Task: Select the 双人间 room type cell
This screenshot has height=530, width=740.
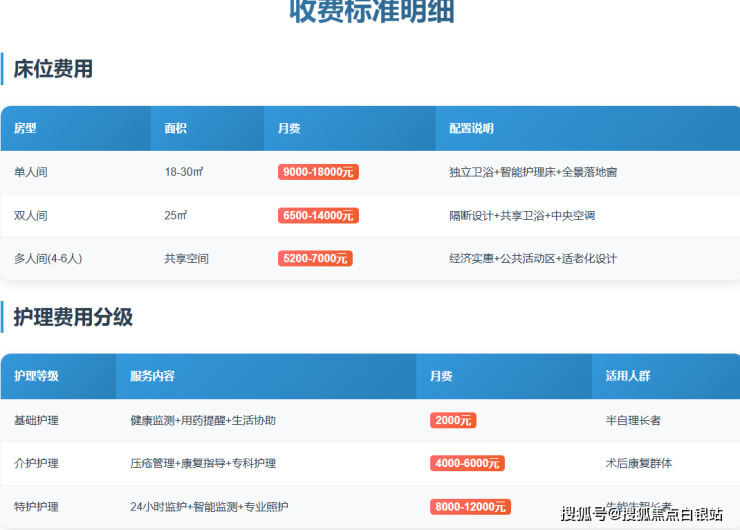Action: click(31, 215)
